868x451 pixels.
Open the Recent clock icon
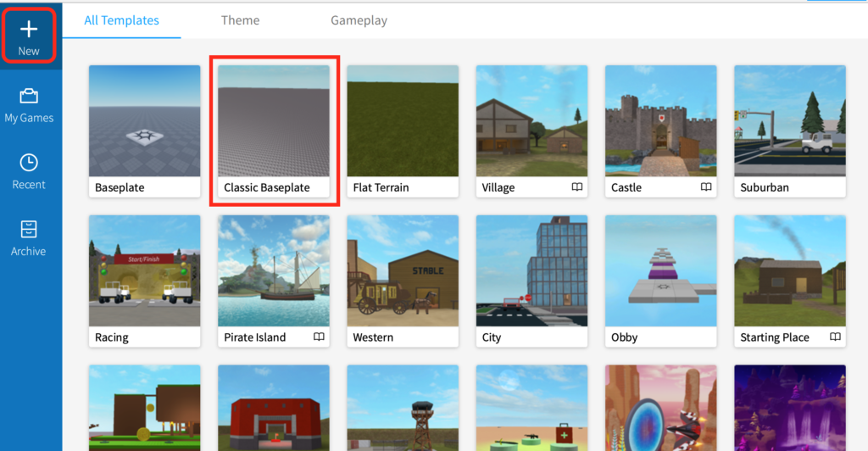pyautogui.click(x=29, y=163)
